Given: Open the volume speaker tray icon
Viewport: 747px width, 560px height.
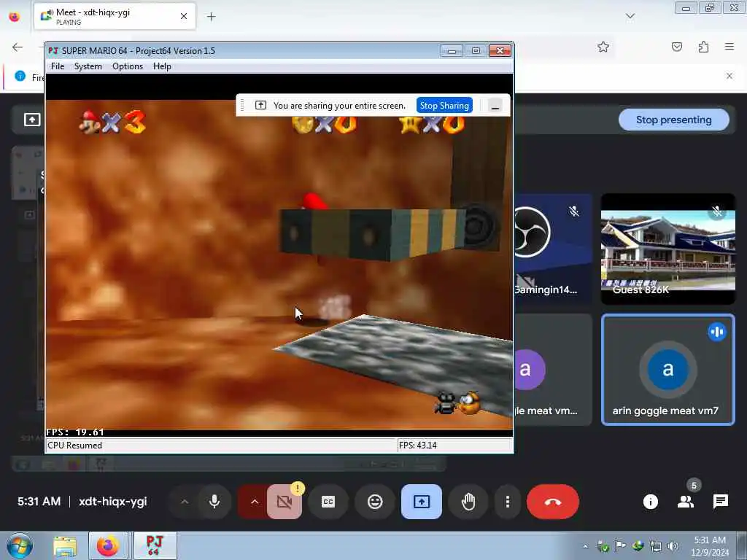Looking at the screenshot, I should (x=673, y=547).
